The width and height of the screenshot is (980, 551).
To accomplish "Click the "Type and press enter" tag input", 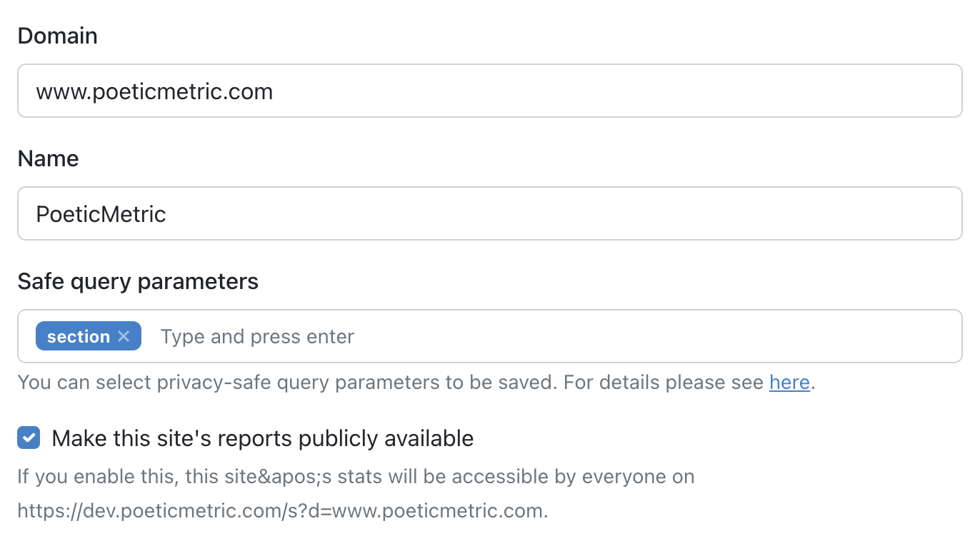I will 257,335.
